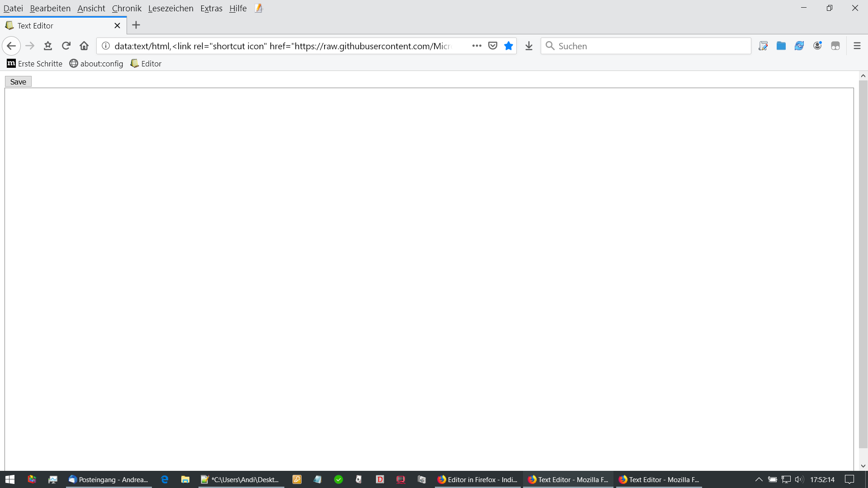Open the downloads arrow icon

click(x=529, y=46)
